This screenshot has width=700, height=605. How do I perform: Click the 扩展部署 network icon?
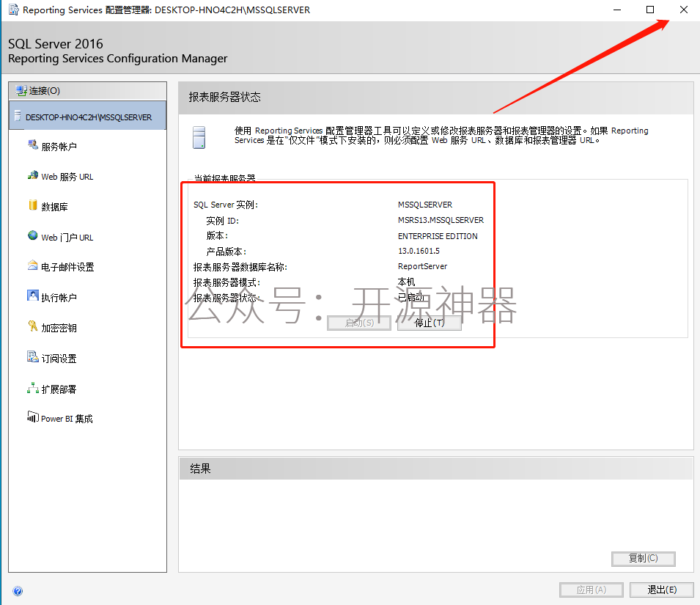[x=32, y=387]
